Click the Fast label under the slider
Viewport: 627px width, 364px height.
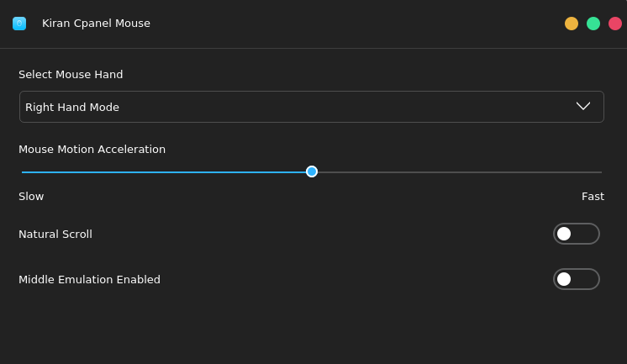point(593,197)
